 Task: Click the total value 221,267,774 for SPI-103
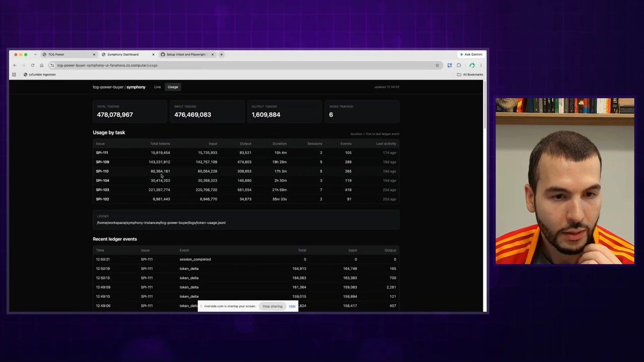pyautogui.click(x=159, y=190)
